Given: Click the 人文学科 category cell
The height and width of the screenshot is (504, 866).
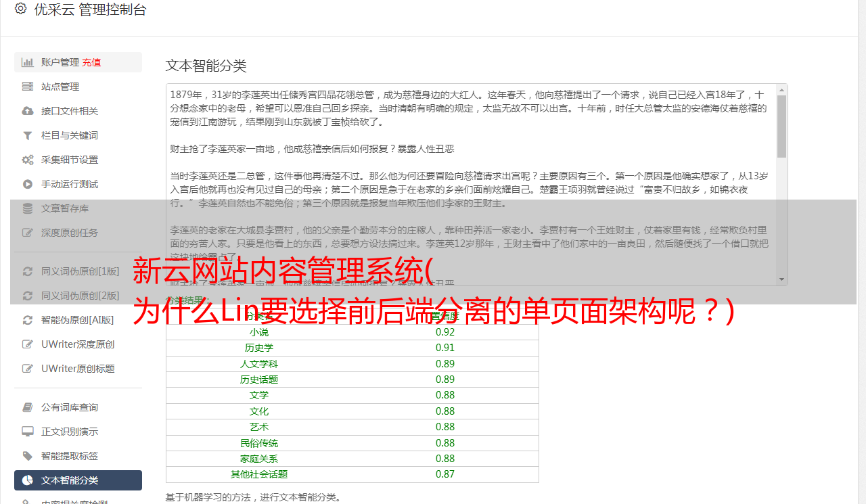Looking at the screenshot, I should point(258,364).
